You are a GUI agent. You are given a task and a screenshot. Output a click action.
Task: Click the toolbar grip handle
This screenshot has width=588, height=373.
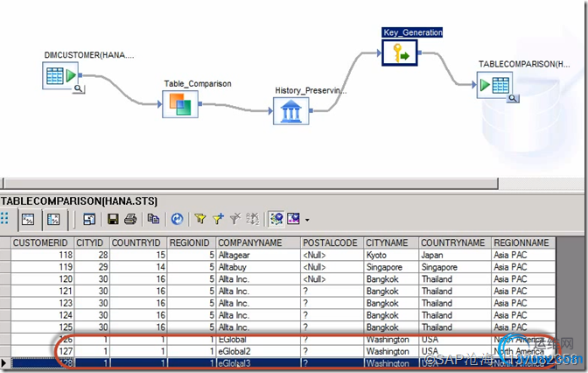click(4, 218)
